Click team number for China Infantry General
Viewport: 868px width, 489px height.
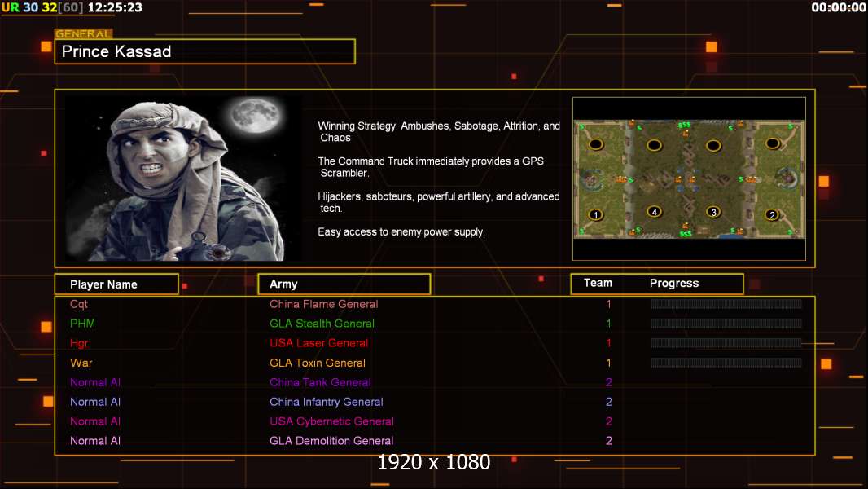[x=608, y=402]
